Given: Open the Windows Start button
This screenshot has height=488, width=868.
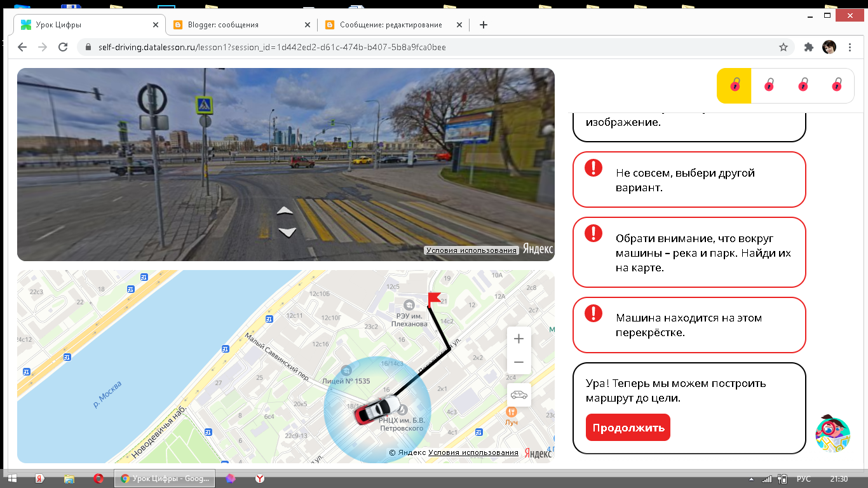Looking at the screenshot, I should (x=12, y=478).
